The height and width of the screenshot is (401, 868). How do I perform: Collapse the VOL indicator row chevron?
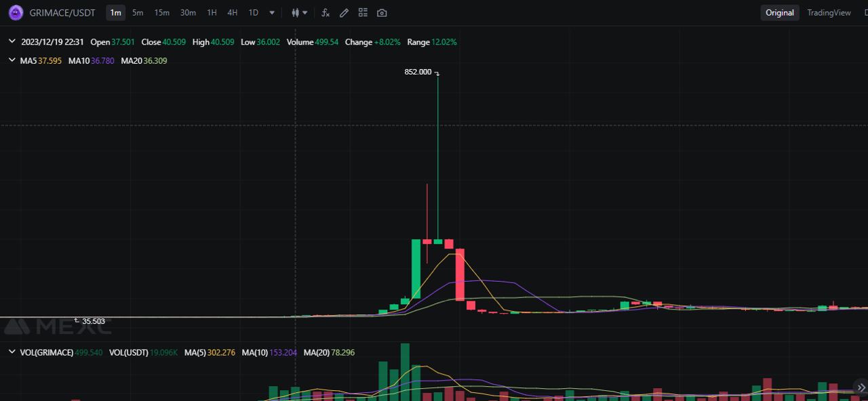12,352
